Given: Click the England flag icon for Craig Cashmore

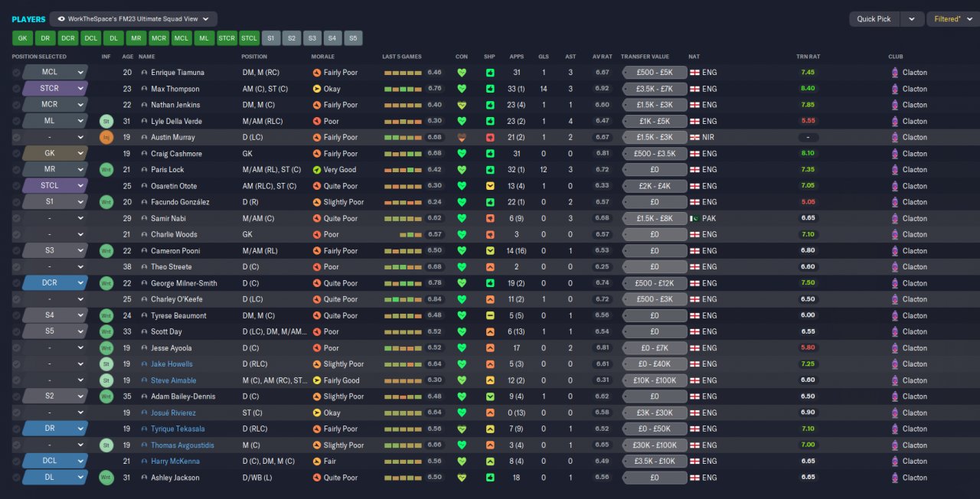Looking at the screenshot, I should (x=695, y=154).
